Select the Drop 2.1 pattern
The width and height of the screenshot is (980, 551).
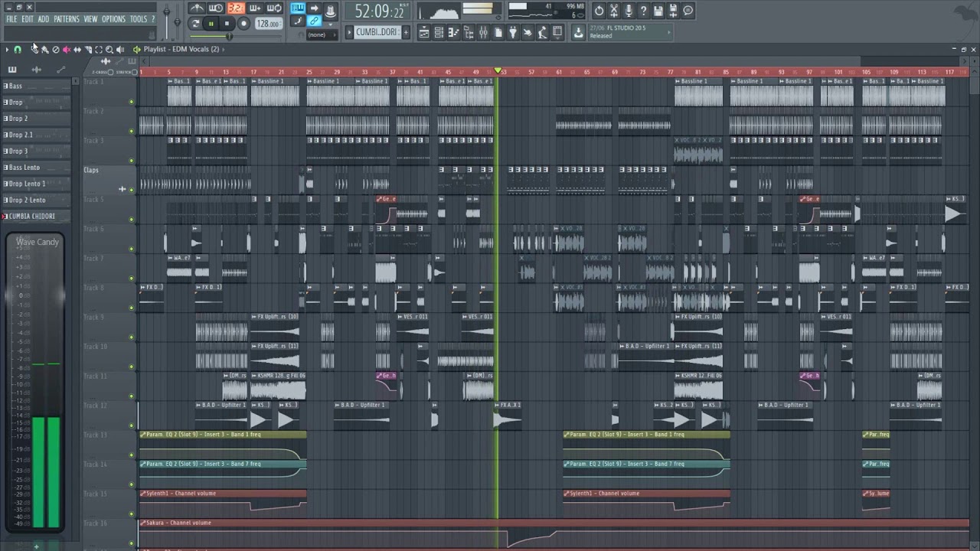[37, 135]
